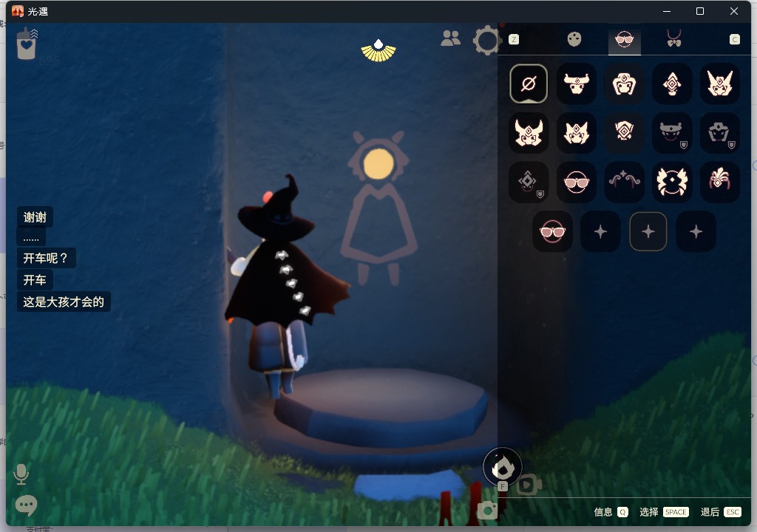This screenshot has height=532, width=757.
Task: Click the 光遇 app icon in the title bar
Action: pyautogui.click(x=18, y=11)
